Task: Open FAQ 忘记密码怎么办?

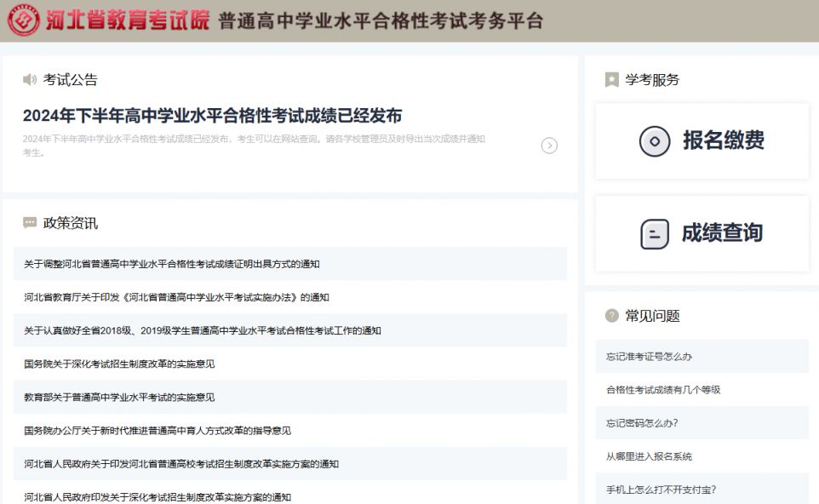Action: click(702, 423)
